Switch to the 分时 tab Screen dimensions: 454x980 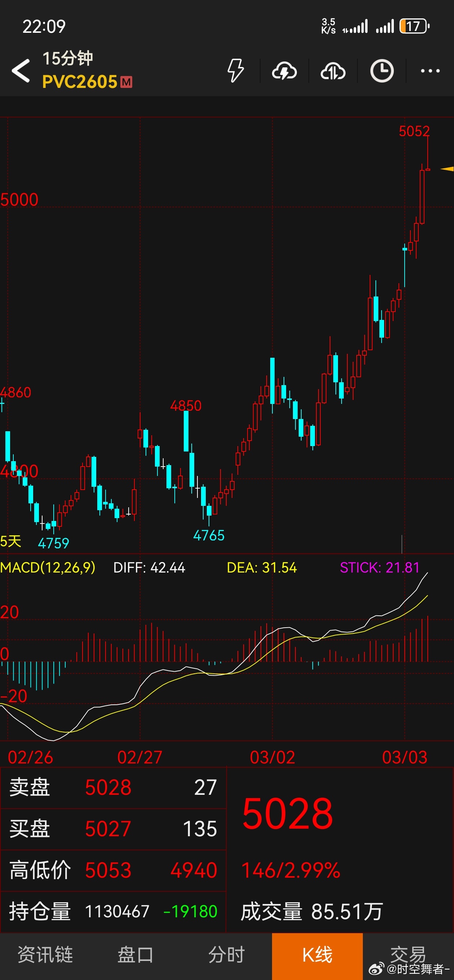pyautogui.click(x=226, y=954)
